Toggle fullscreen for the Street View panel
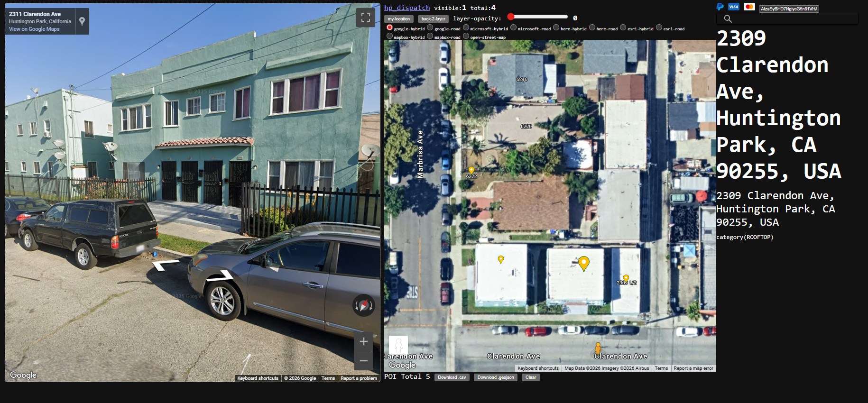 [x=365, y=18]
